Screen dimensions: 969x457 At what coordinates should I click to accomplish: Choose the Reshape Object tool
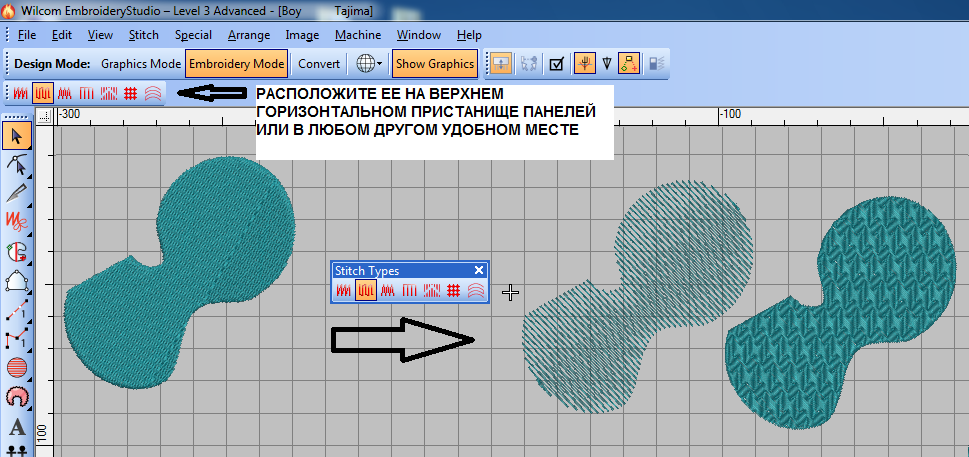tap(17, 164)
